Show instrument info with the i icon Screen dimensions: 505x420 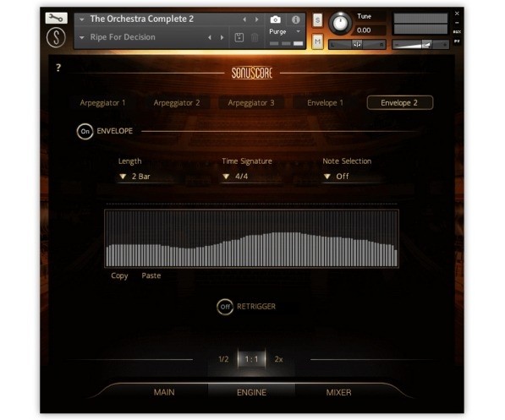[296, 19]
